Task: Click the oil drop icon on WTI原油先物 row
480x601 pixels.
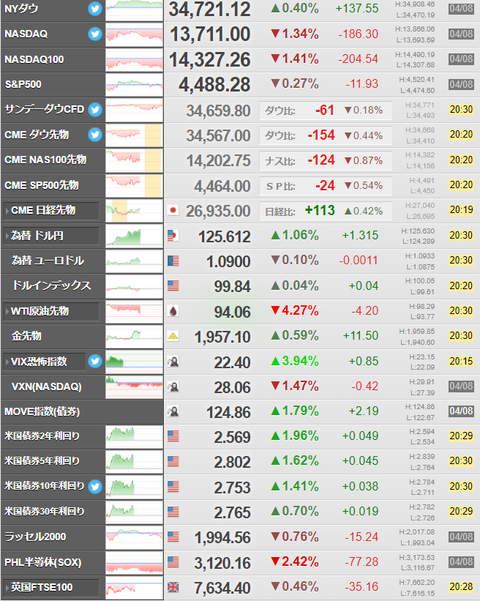Action: [173, 311]
